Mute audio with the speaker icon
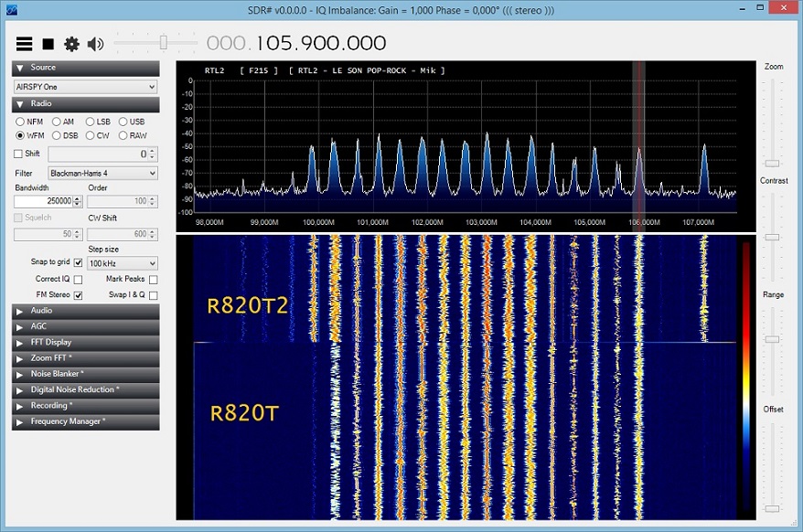Screen dimensions: 803x532 tap(96, 44)
